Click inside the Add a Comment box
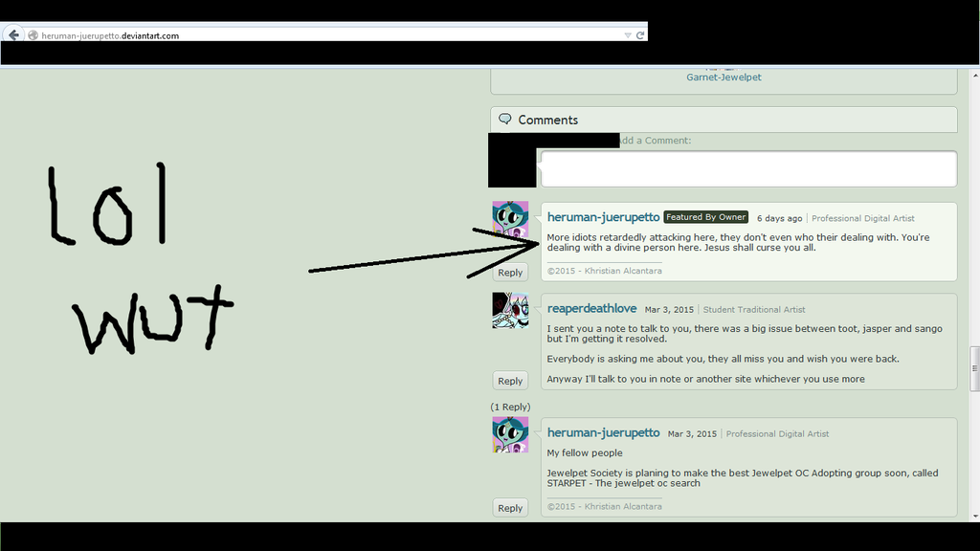Viewport: 980px width, 551px height. [x=748, y=169]
